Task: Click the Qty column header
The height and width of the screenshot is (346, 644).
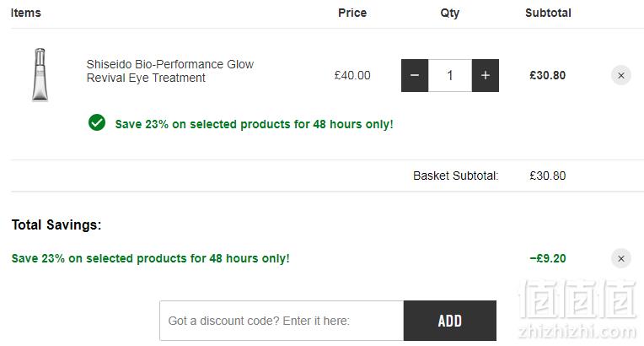Action: click(450, 14)
